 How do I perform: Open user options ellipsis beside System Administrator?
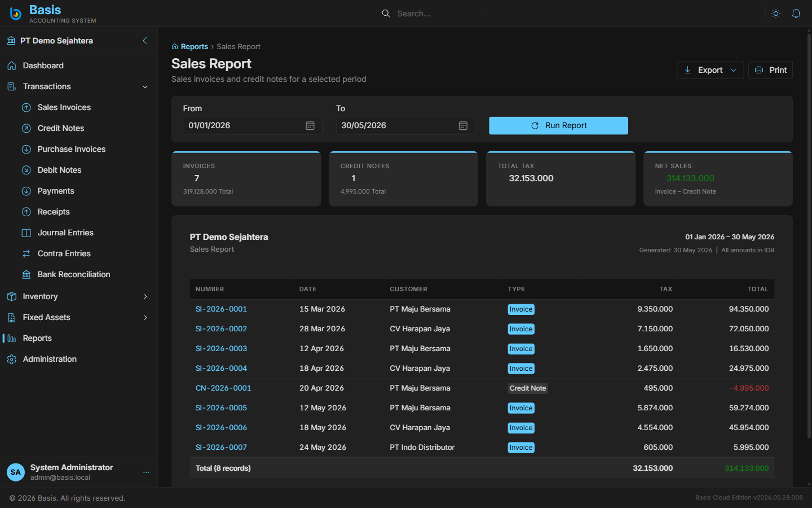click(x=146, y=472)
